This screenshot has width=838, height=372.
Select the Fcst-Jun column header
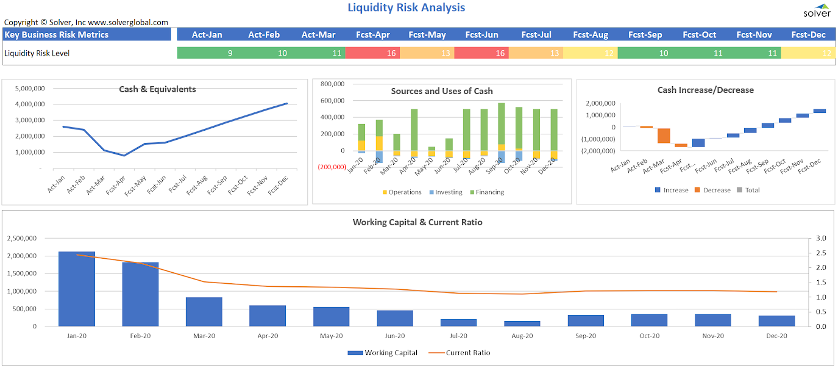pyautogui.click(x=482, y=35)
